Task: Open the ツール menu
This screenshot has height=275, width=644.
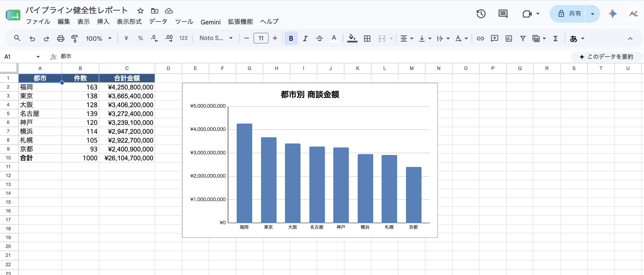Action: (184, 22)
